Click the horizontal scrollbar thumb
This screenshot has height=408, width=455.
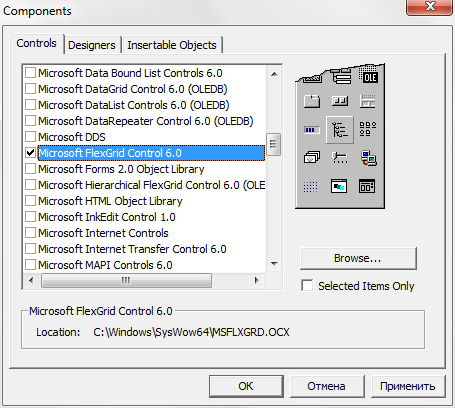tap(126, 280)
